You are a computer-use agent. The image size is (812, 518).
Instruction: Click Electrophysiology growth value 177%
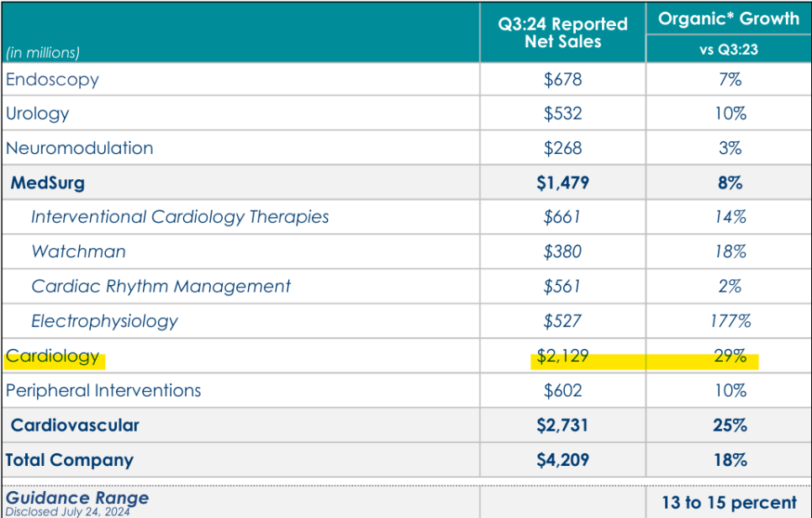(x=730, y=321)
